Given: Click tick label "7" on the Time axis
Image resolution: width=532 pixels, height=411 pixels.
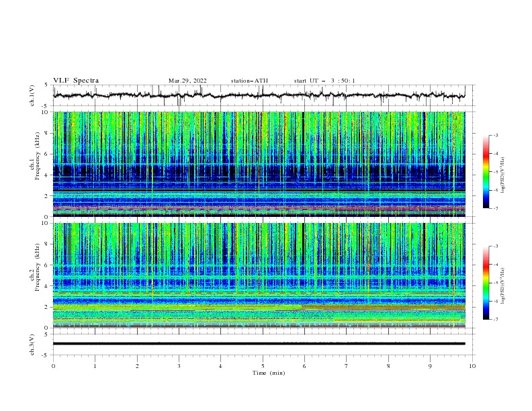Looking at the screenshot, I should click(x=347, y=366).
